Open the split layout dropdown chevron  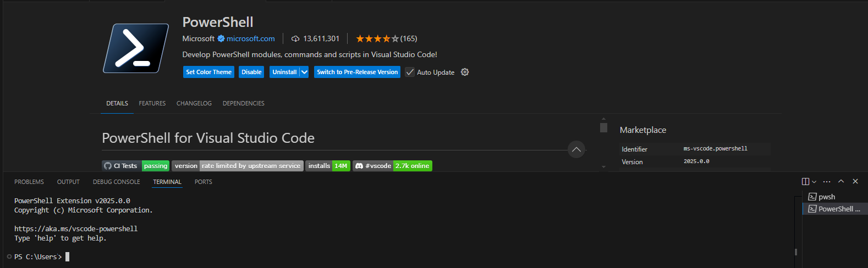(814, 182)
